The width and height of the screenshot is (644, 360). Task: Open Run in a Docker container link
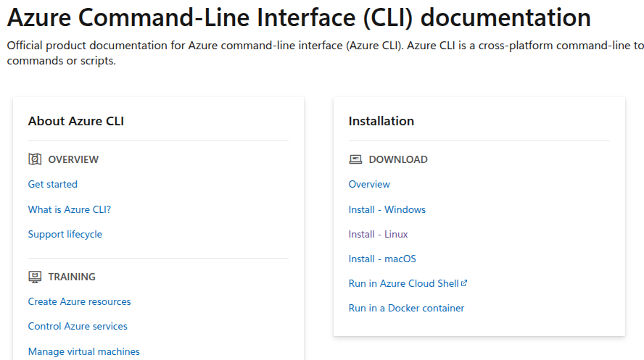point(406,308)
